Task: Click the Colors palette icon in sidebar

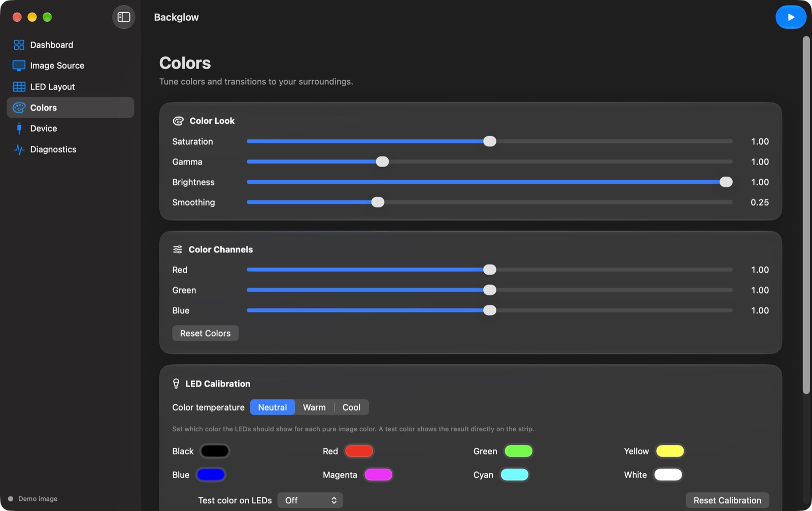Action: coord(19,108)
